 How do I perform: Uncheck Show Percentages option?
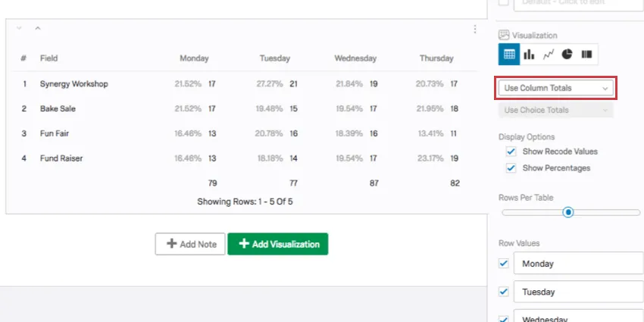click(511, 168)
